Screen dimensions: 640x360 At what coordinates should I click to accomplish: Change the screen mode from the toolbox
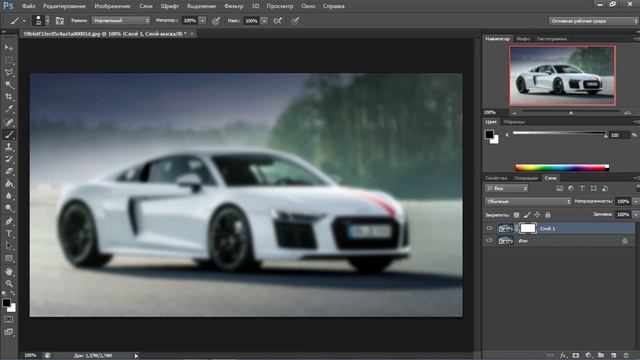[x=9, y=332]
